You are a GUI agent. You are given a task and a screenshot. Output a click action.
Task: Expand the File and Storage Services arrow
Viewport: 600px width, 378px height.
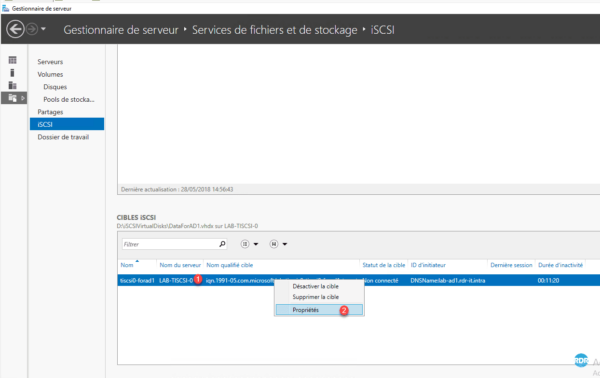[x=23, y=98]
